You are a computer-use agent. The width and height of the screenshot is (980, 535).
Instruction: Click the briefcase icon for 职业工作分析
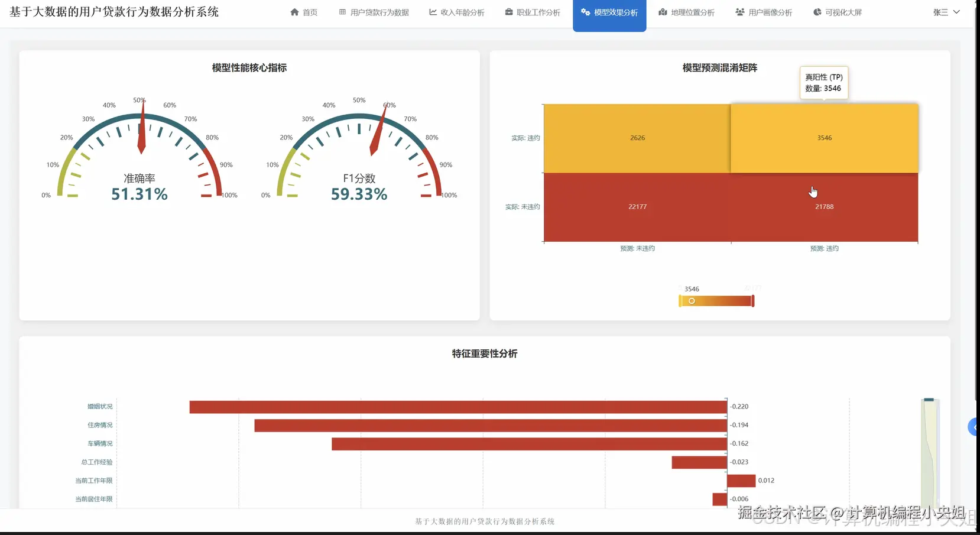509,12
